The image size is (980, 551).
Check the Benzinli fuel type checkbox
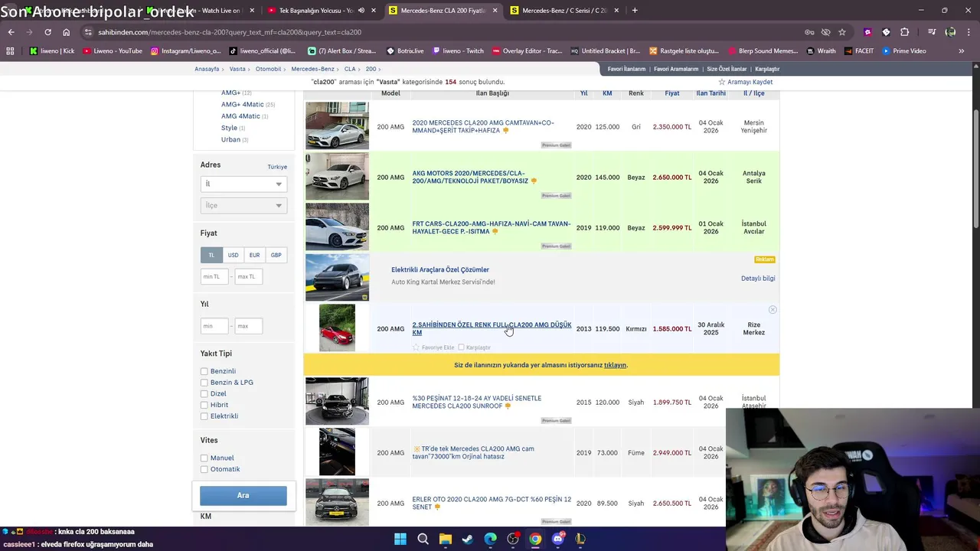click(204, 371)
